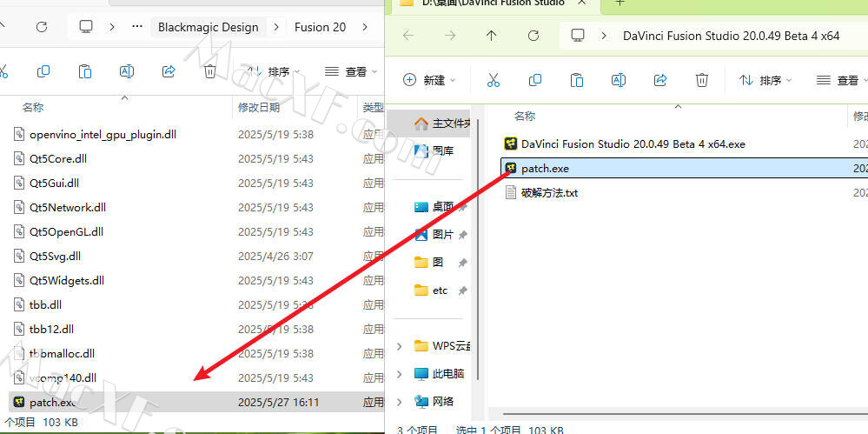Expand 网络 Network tree node

pos(399,402)
